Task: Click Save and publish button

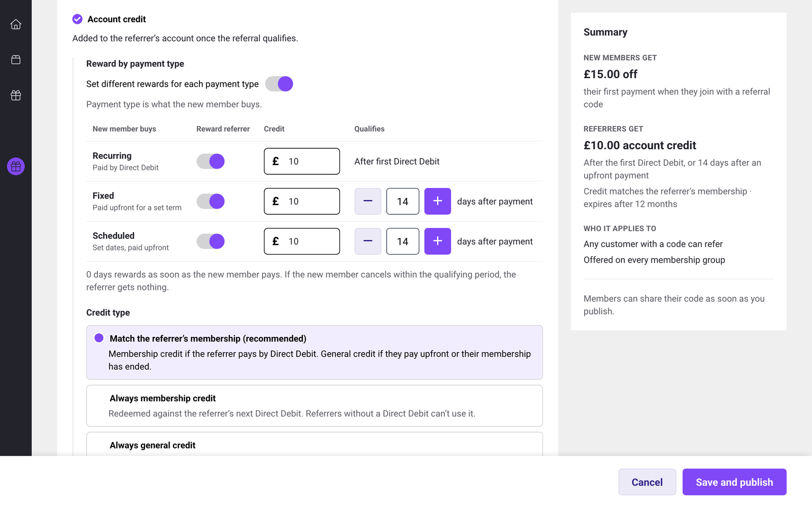Action: 734,482
